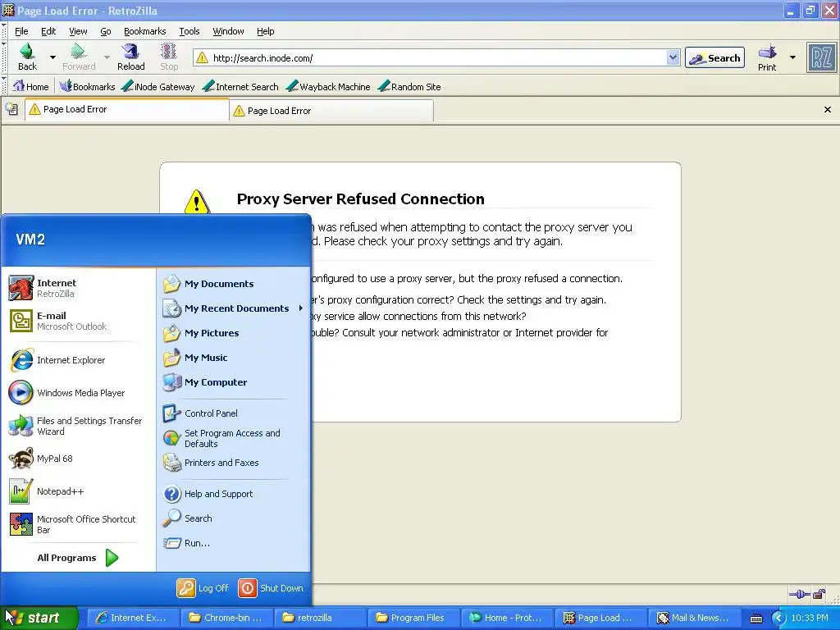Launch Notepad++ from the Start menu

(x=78, y=491)
